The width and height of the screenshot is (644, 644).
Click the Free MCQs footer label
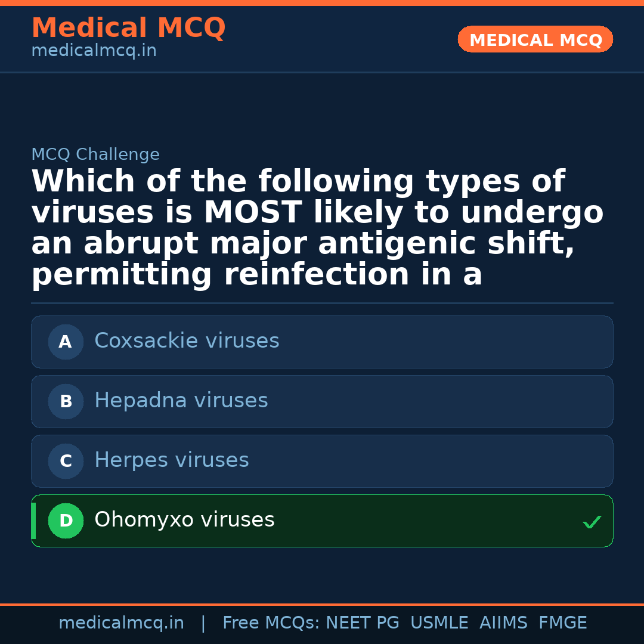(271, 623)
